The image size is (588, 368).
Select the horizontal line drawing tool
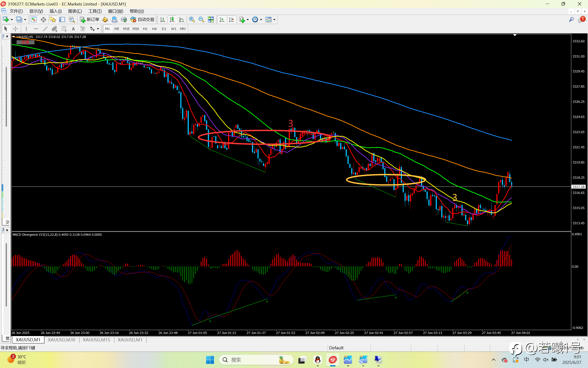[x=36, y=29]
